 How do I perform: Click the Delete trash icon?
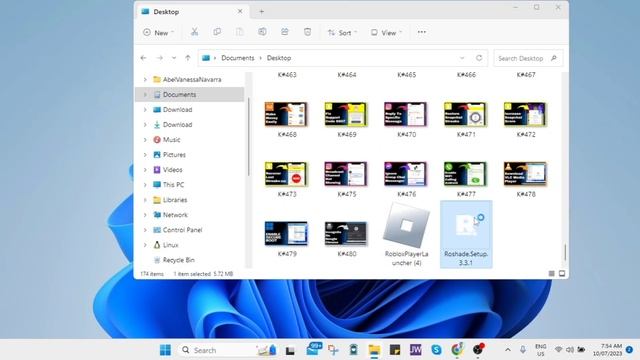307,32
